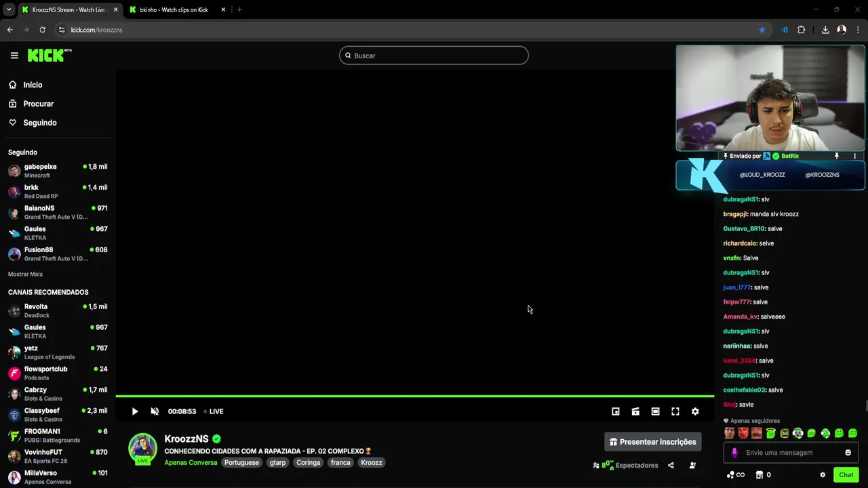The image size is (868, 488).
Task: Open a new browser tab
Action: [x=239, y=9]
